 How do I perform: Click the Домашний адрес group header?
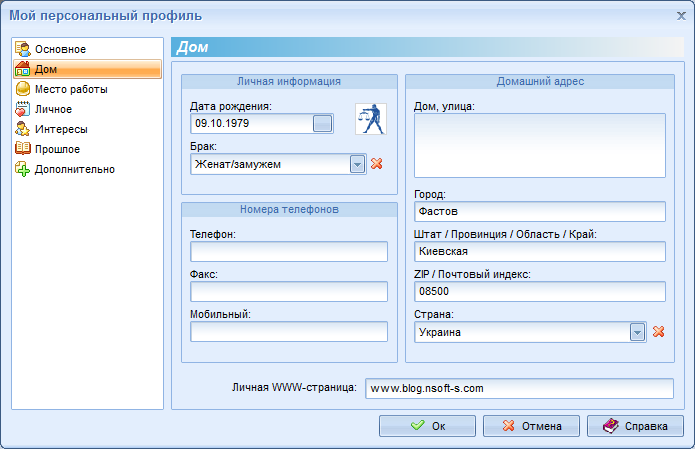point(540,82)
